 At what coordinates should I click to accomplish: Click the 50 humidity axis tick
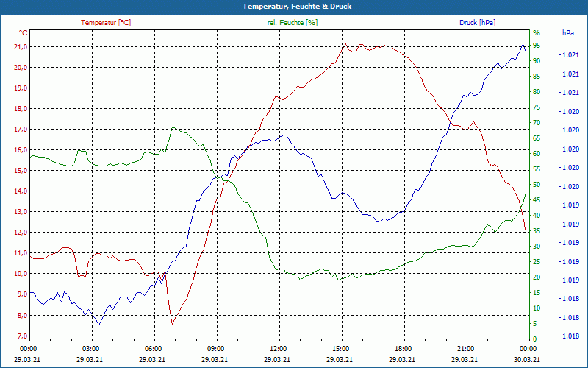[x=537, y=185]
